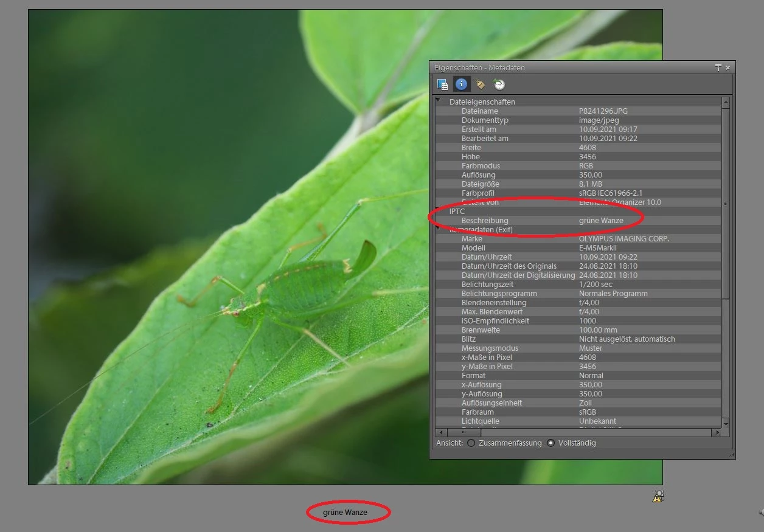
Task: Click the "grüne Wanze" caption below the photo
Action: (345, 513)
